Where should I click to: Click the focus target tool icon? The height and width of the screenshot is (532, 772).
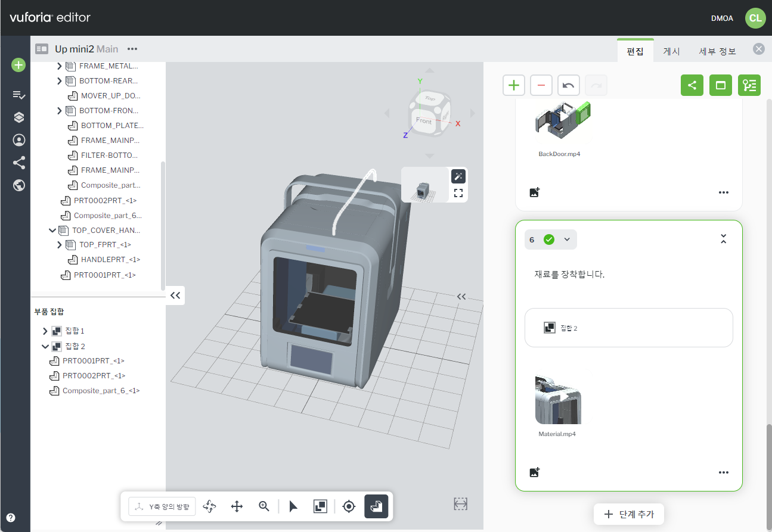[x=349, y=506]
